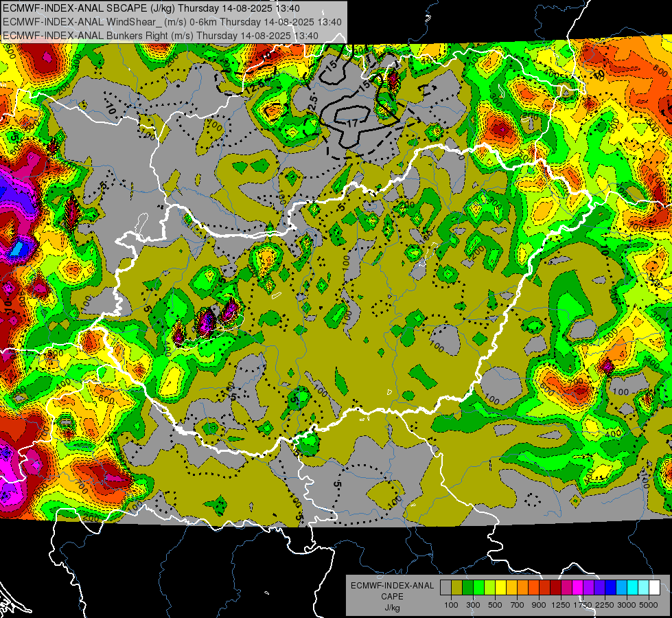Click the magenta swatch left of 1750
The width and height of the screenshot is (672, 618).
click(x=578, y=588)
